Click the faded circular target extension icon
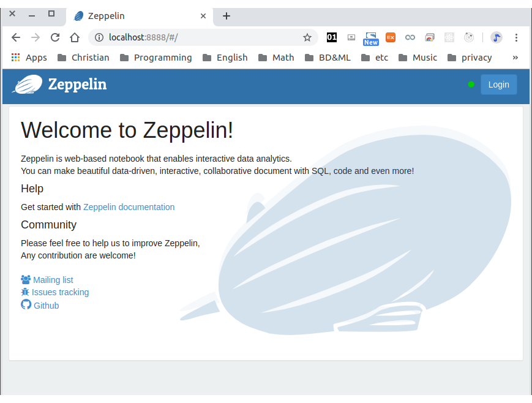The height and width of the screenshot is (403, 532). click(469, 37)
